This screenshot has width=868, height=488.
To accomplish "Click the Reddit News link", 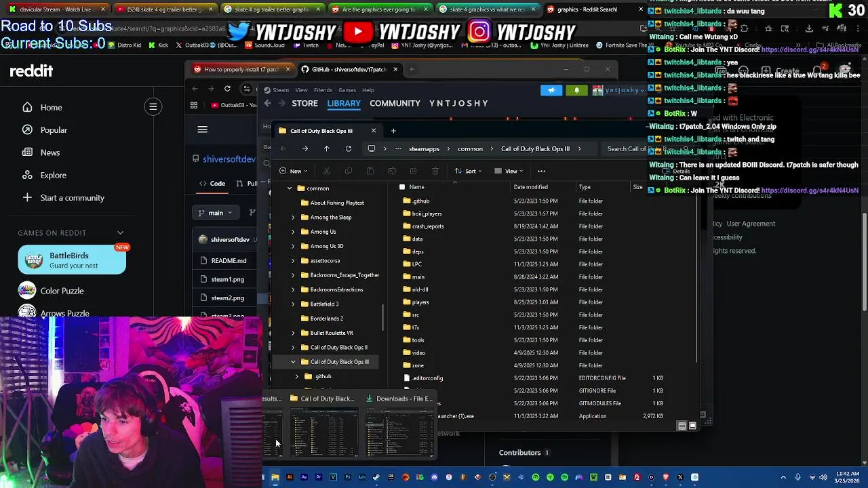I will pyautogui.click(x=50, y=152).
